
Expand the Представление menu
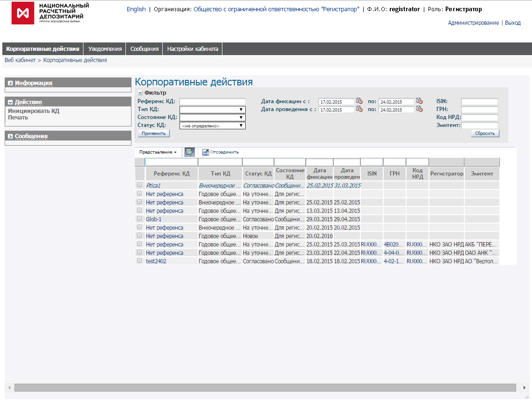(158, 152)
